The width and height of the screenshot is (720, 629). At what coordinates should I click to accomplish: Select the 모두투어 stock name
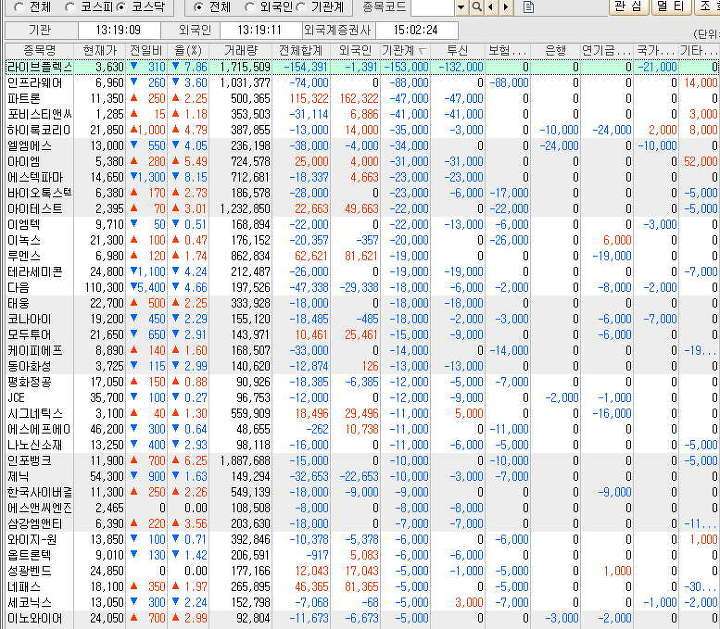[x=29, y=335]
